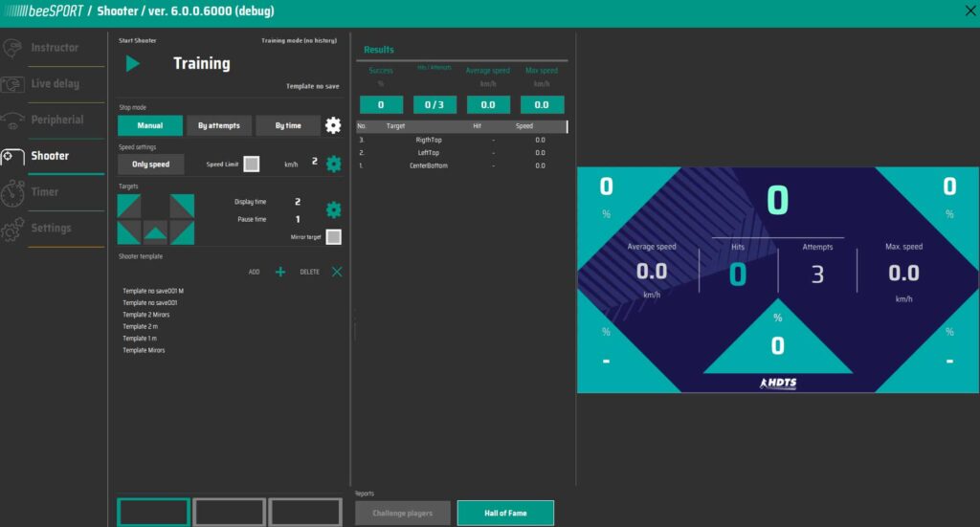Switch stop mode to By time

pos(287,125)
